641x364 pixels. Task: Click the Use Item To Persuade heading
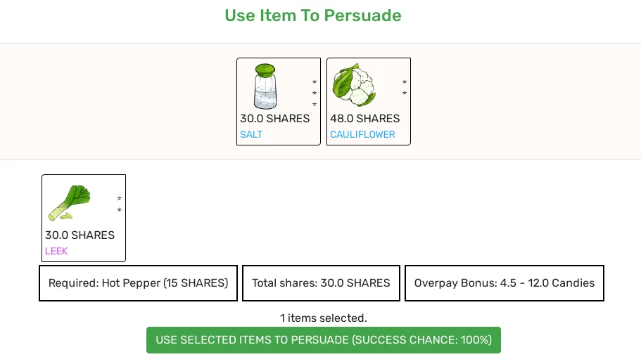tap(313, 15)
